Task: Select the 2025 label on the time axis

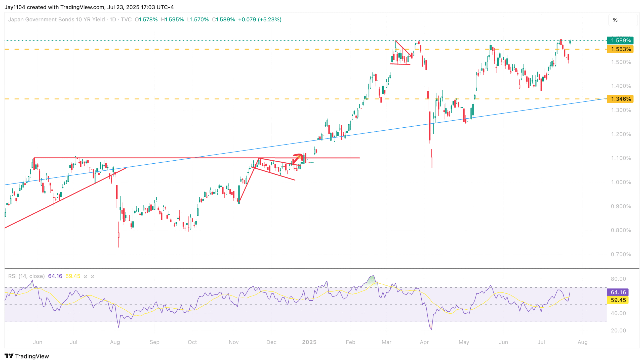Action: pos(310,342)
